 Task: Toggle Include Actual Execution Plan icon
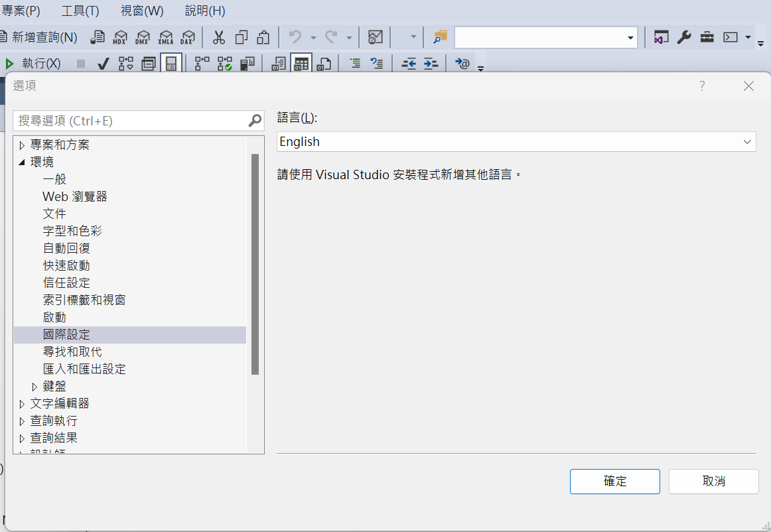(x=202, y=64)
